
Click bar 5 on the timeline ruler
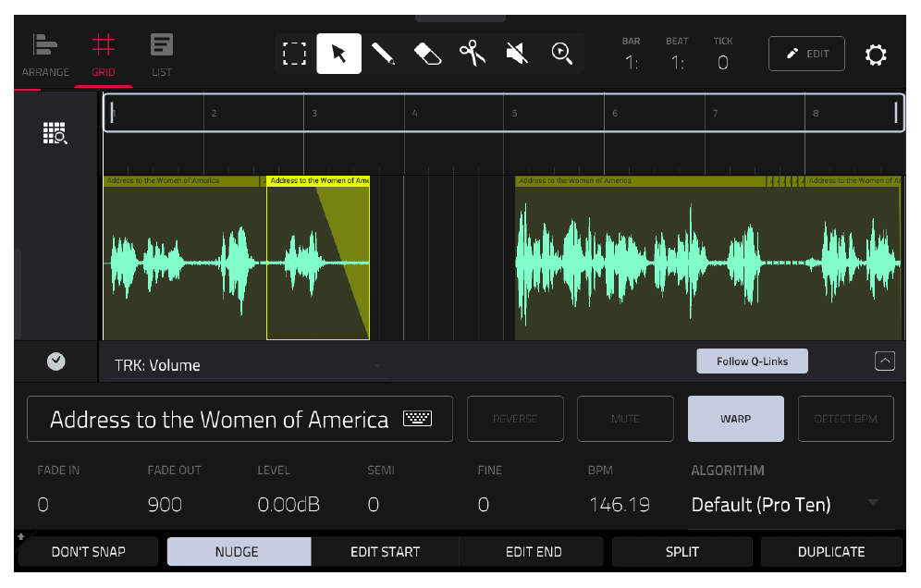click(514, 113)
